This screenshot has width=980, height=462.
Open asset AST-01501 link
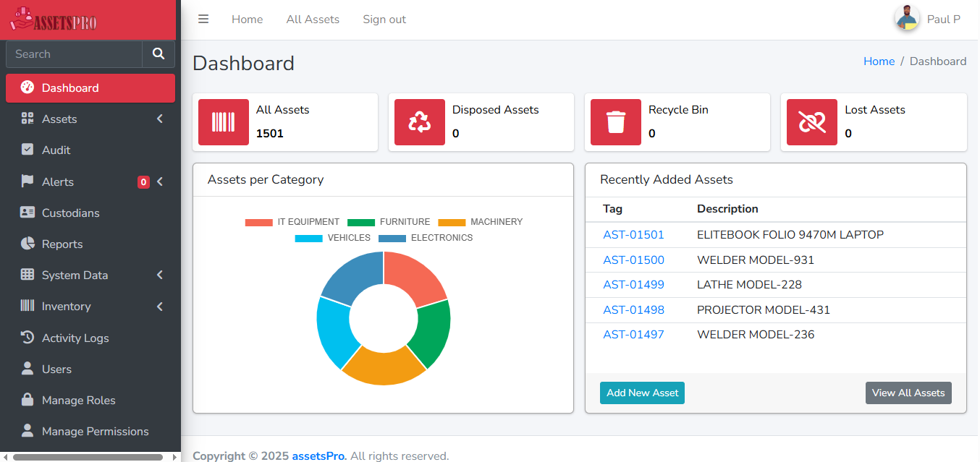click(x=633, y=234)
